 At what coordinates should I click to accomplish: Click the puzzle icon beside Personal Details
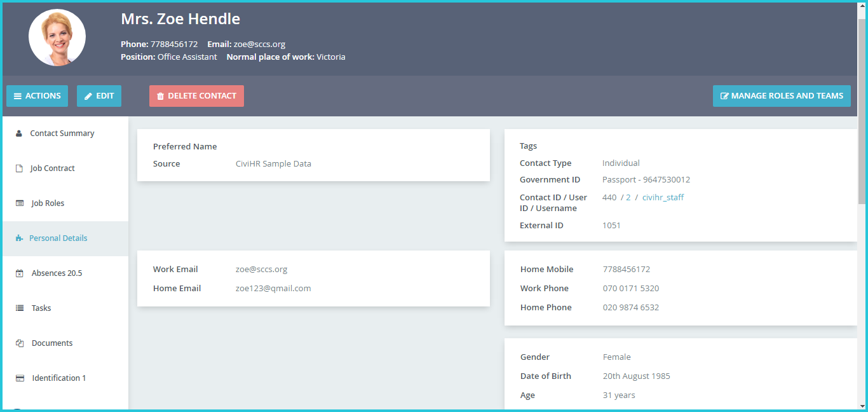click(x=19, y=238)
